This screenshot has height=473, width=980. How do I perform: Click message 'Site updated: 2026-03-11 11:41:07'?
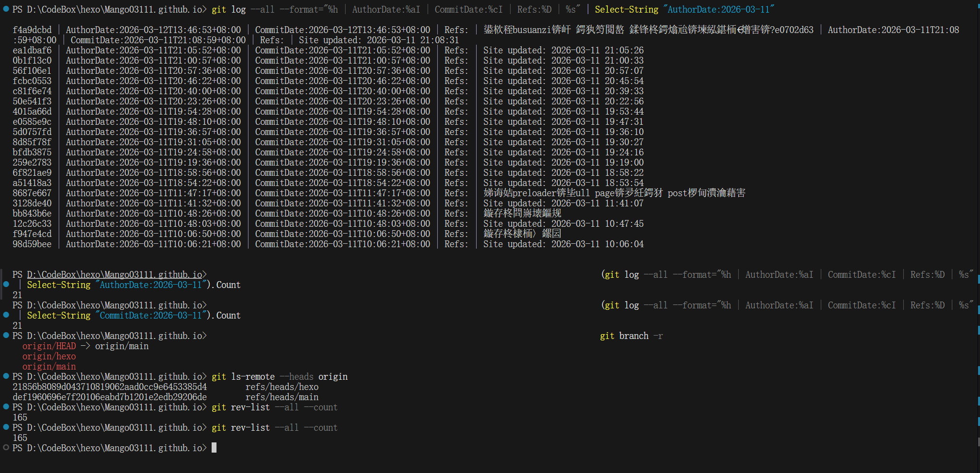click(564, 203)
